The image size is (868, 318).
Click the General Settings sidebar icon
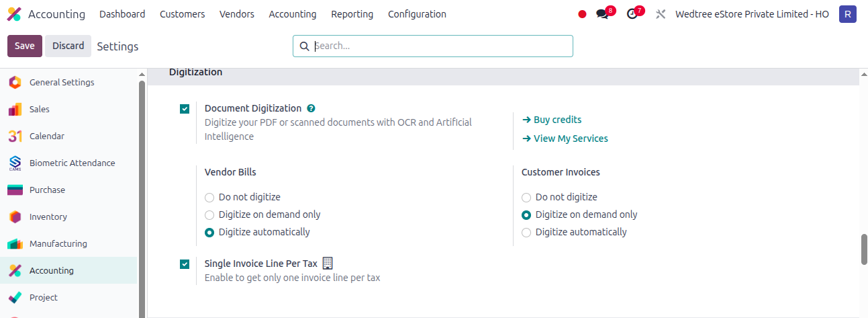point(15,82)
